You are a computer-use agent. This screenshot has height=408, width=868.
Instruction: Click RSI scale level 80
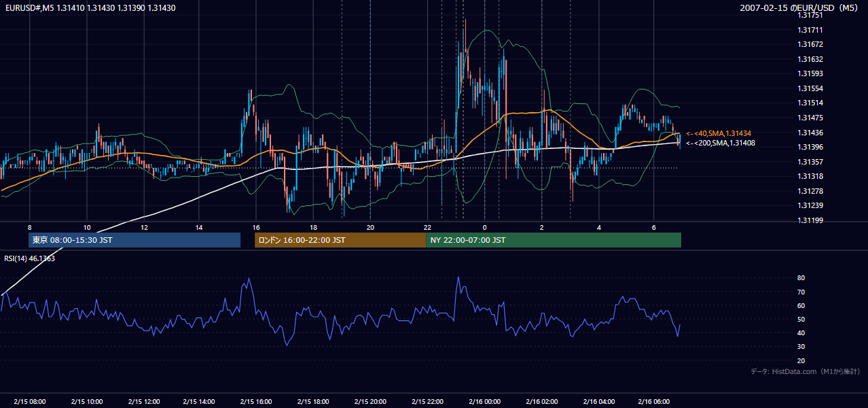click(801, 278)
